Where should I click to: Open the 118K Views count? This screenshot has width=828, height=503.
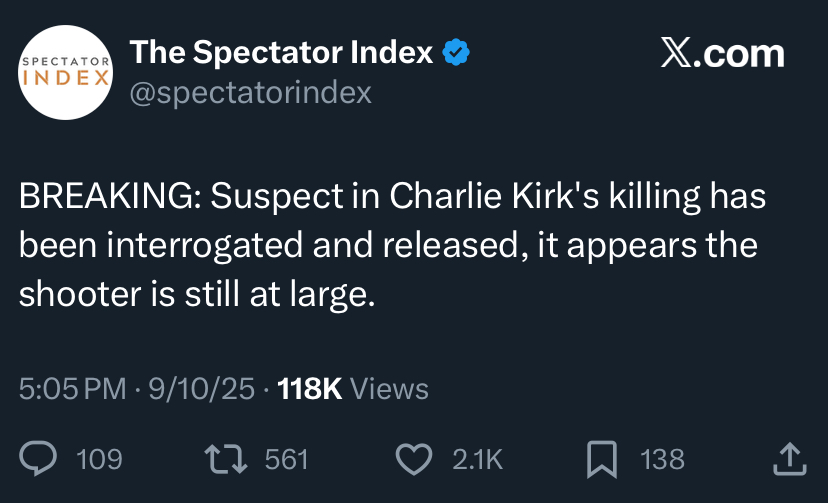tap(310, 388)
